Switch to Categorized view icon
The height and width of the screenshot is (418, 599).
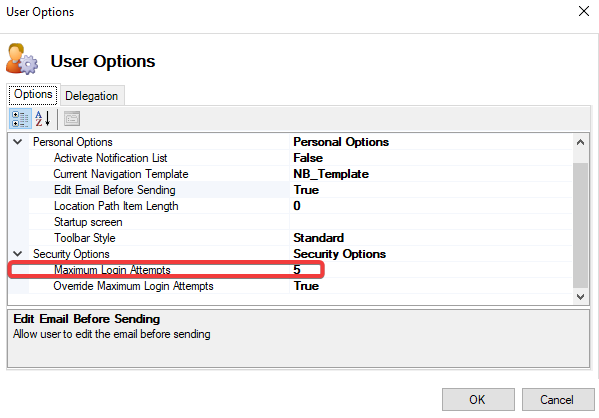coord(20,119)
